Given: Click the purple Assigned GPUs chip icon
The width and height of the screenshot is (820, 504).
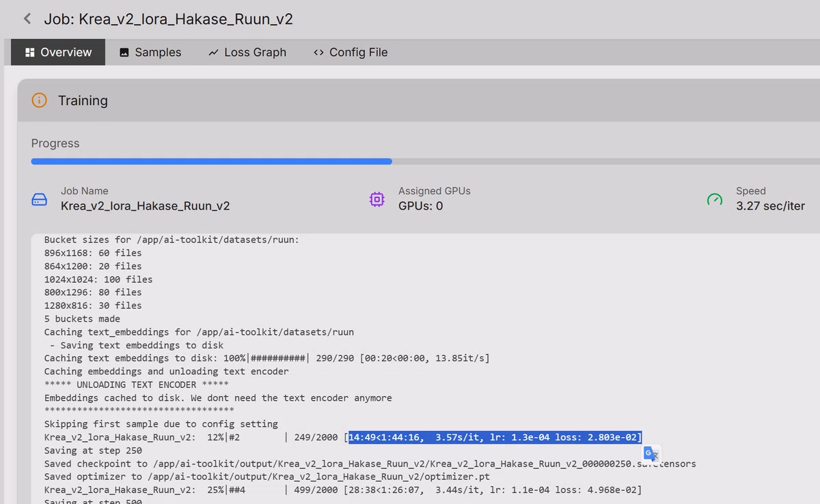Looking at the screenshot, I should click(377, 199).
